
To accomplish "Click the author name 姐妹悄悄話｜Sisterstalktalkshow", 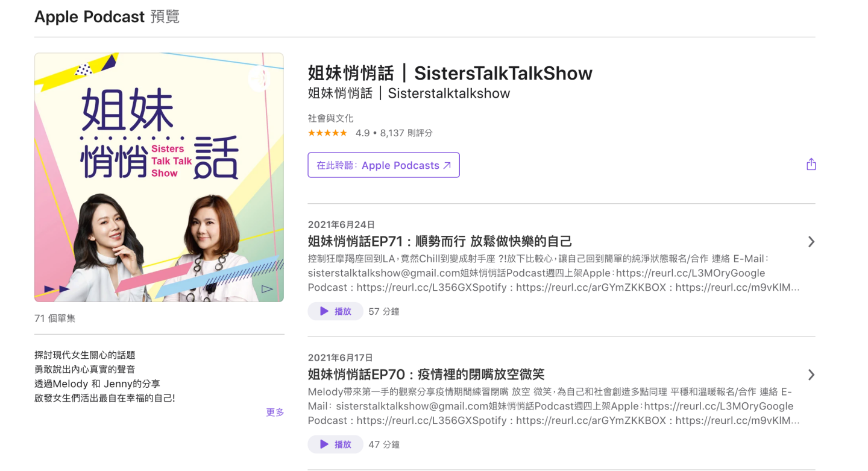I will click(x=409, y=93).
